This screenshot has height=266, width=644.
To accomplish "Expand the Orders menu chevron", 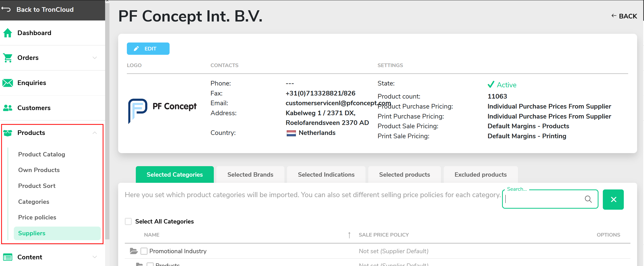I will 95,58.
